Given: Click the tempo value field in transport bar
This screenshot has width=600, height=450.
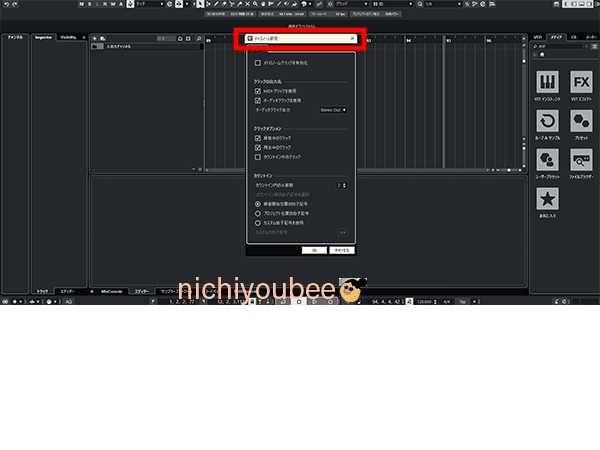Looking at the screenshot, I should pos(423,299).
